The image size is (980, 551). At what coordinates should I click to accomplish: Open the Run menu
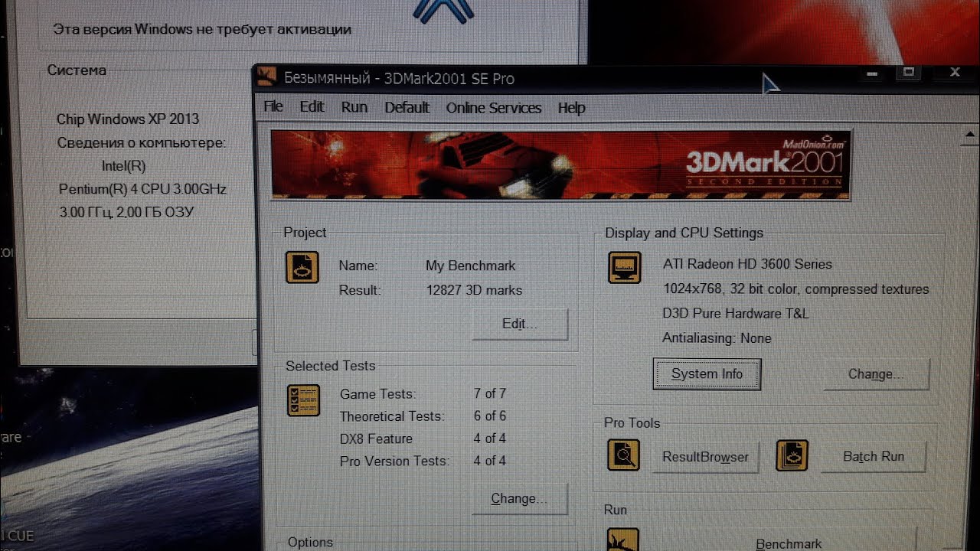point(354,107)
